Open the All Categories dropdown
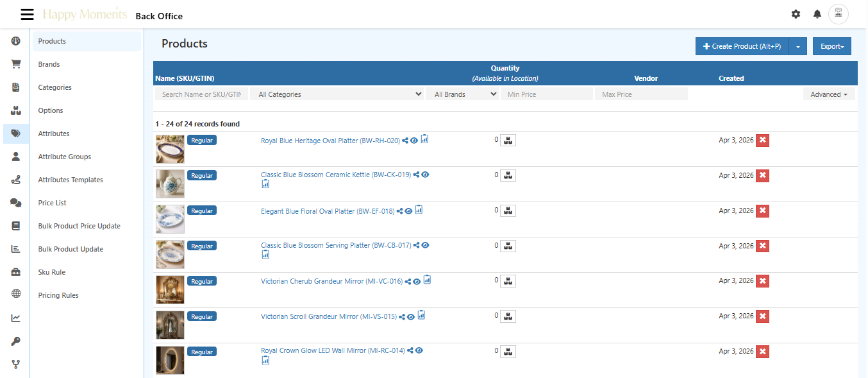The image size is (868, 378). (x=337, y=93)
